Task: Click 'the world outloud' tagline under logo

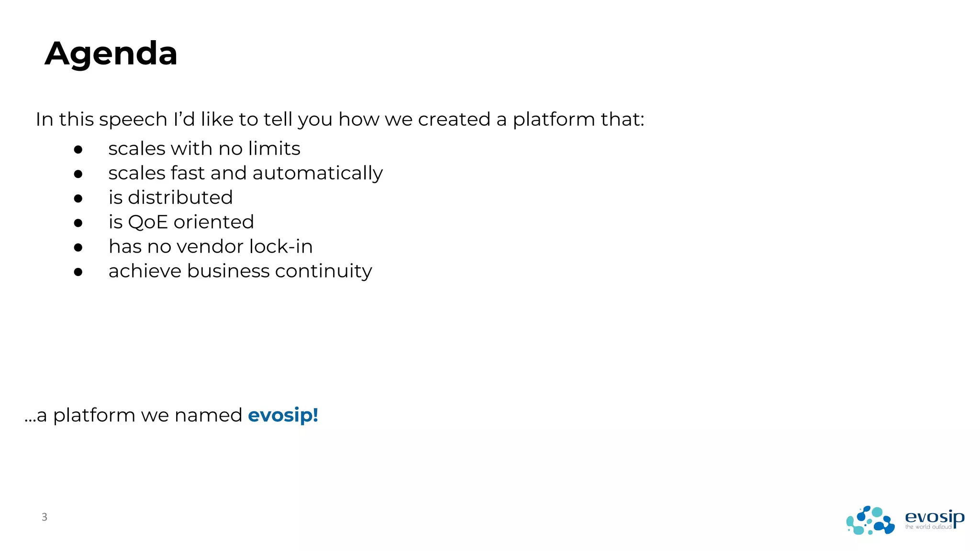Action: 928,527
